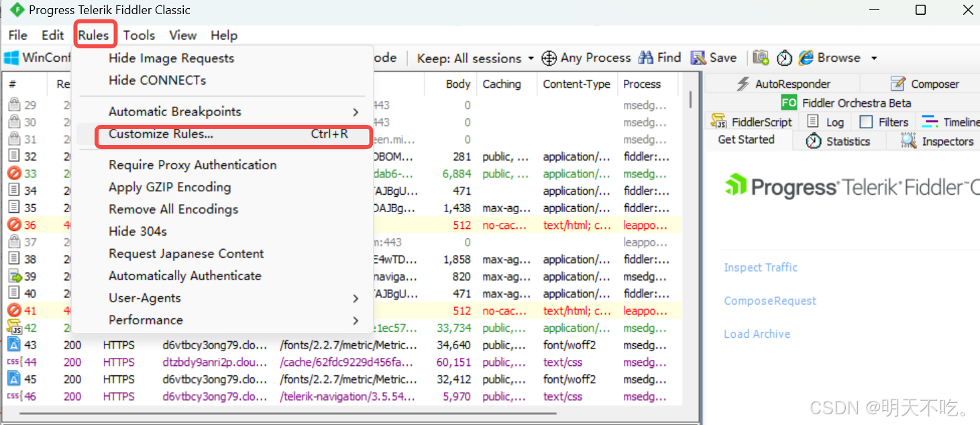Open the View menu
Screen dimensions: 980x425
[x=183, y=35]
